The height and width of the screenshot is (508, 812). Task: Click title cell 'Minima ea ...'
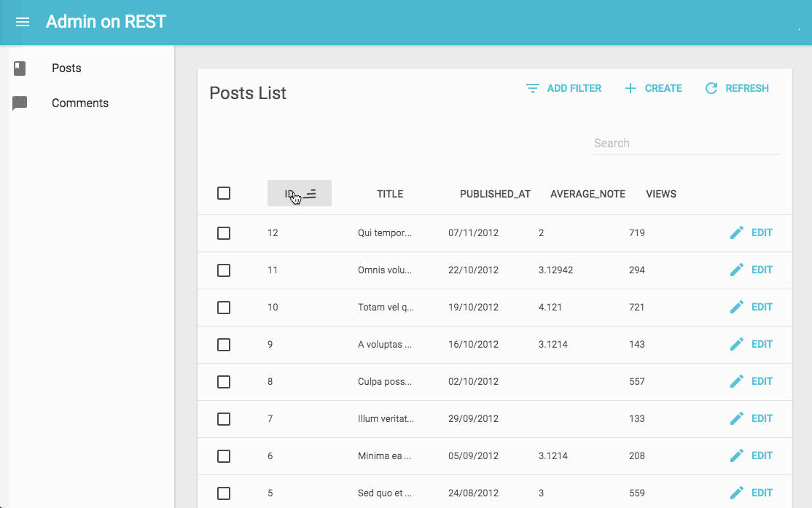click(x=384, y=456)
